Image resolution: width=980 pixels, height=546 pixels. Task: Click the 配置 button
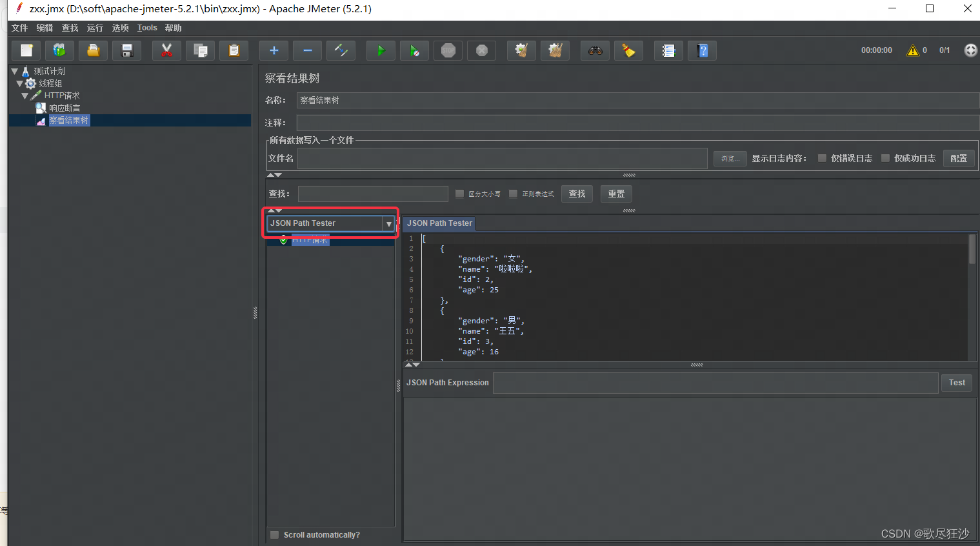959,158
